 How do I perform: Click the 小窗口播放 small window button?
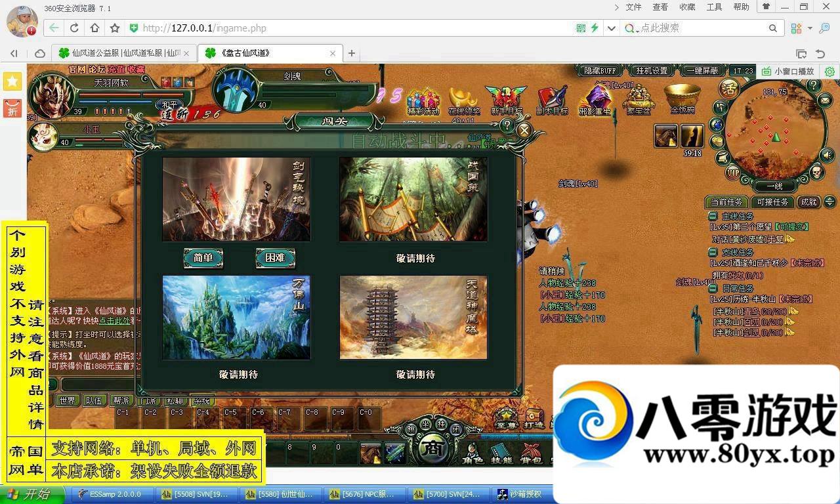[x=787, y=71]
